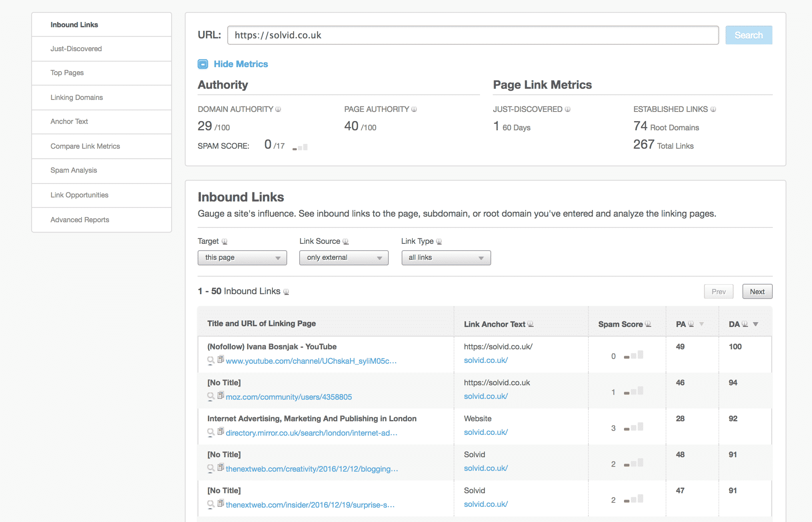The width and height of the screenshot is (812, 522).
Task: Open thenextweb.com insider surprise link
Action: 310,505
